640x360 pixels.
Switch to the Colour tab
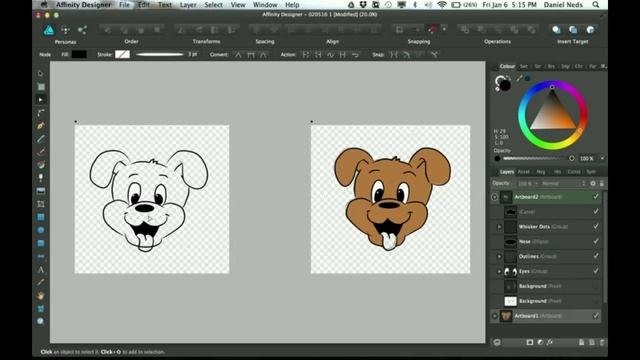[x=507, y=66]
